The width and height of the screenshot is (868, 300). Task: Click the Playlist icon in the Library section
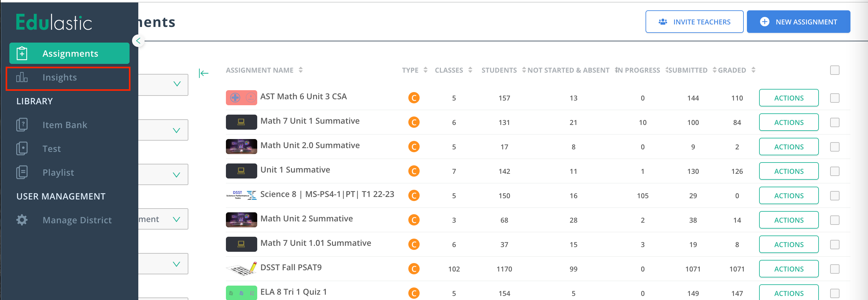(x=22, y=172)
